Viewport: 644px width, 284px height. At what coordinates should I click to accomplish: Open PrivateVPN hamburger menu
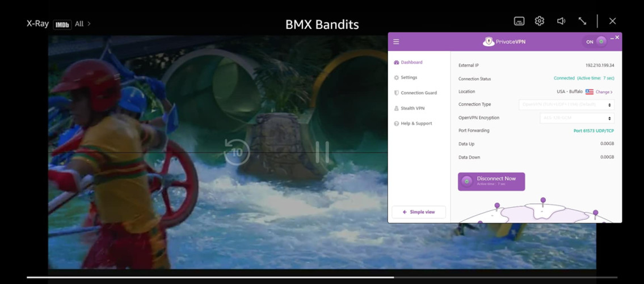396,41
